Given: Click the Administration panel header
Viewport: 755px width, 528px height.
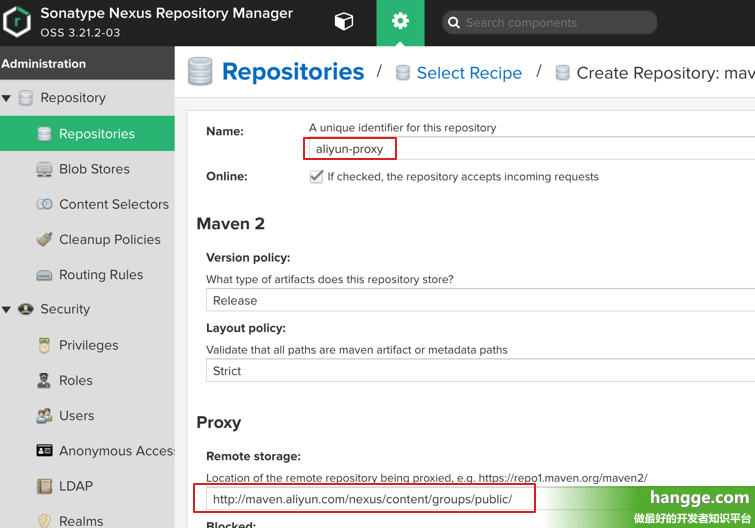Looking at the screenshot, I should (x=87, y=63).
